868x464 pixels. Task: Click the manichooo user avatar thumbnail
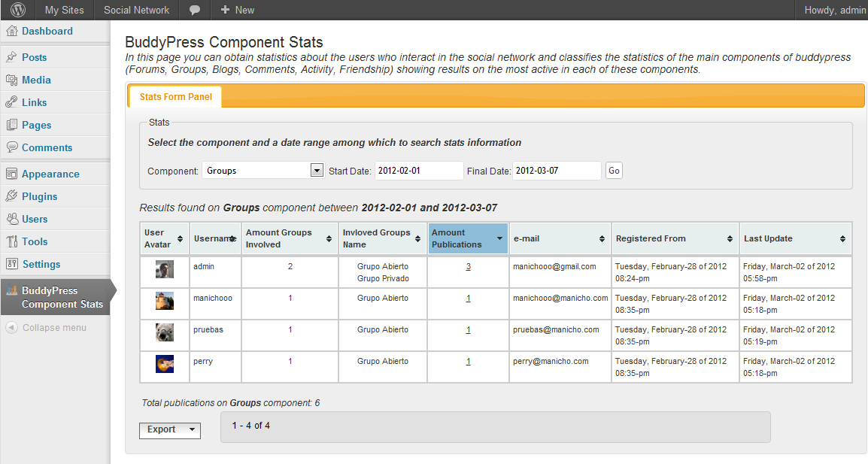[165, 301]
